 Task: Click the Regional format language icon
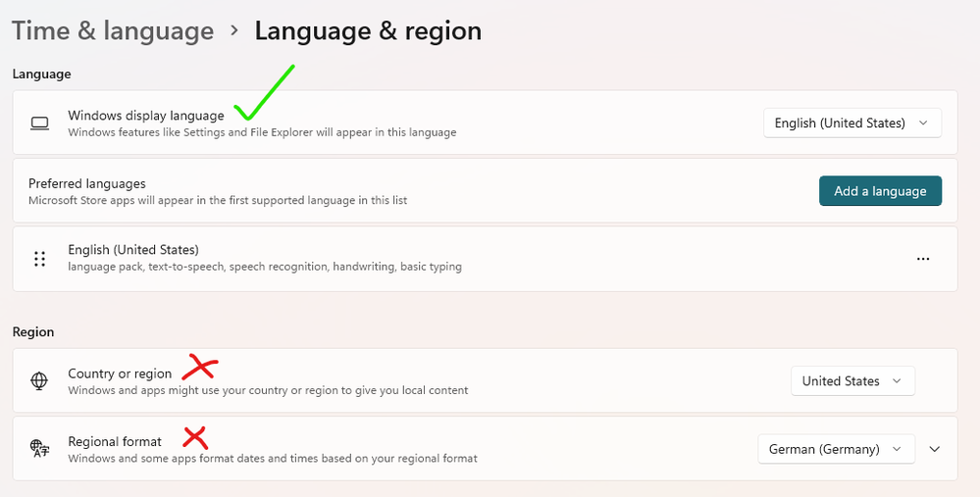click(39, 449)
